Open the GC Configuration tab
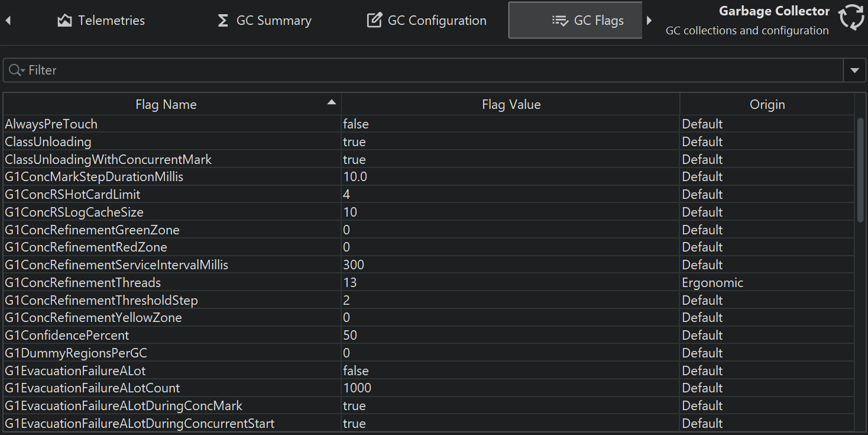868x435 pixels. point(427,21)
